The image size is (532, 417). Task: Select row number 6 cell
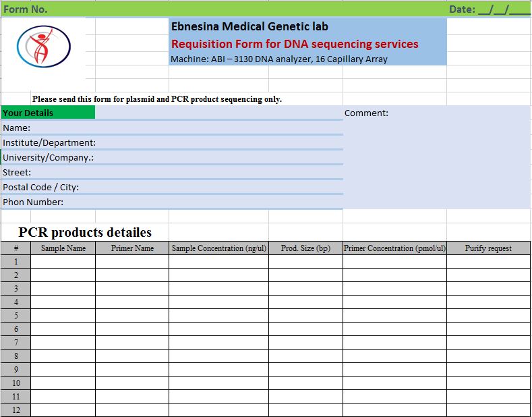[16, 329]
